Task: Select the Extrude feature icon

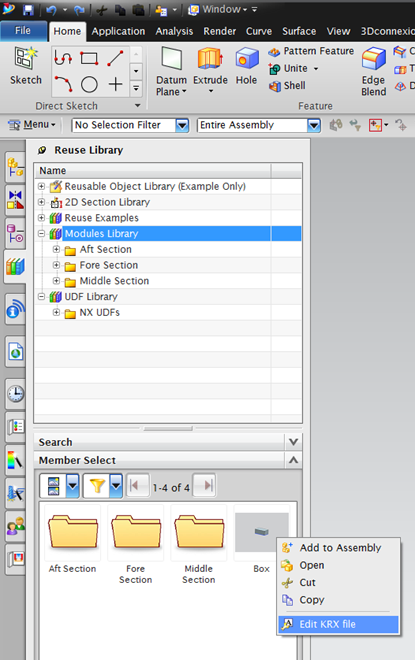Action: 210,59
